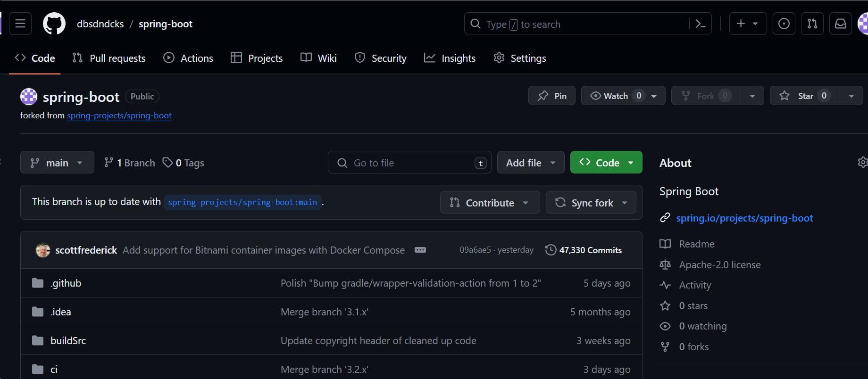Open the Settings tab
Viewport: 868px width, 379px height.
point(519,58)
